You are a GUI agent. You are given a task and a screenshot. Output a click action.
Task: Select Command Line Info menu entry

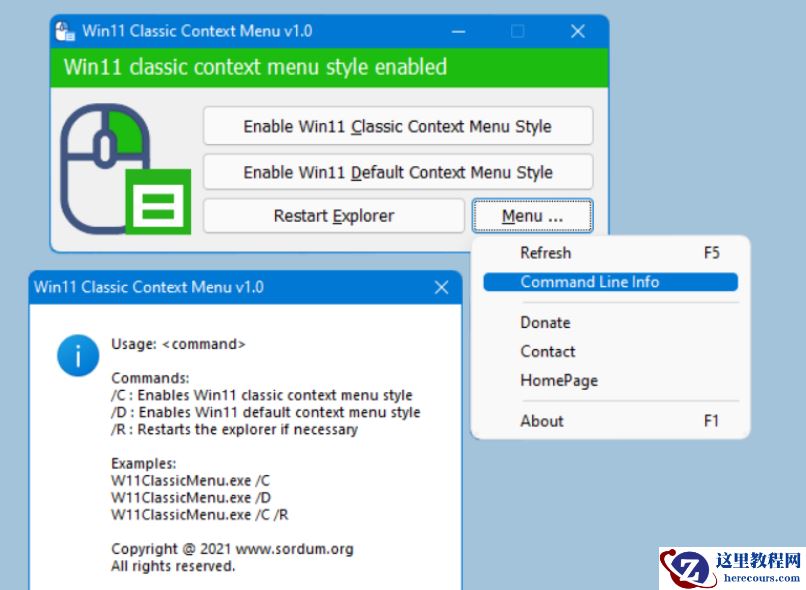point(611,282)
